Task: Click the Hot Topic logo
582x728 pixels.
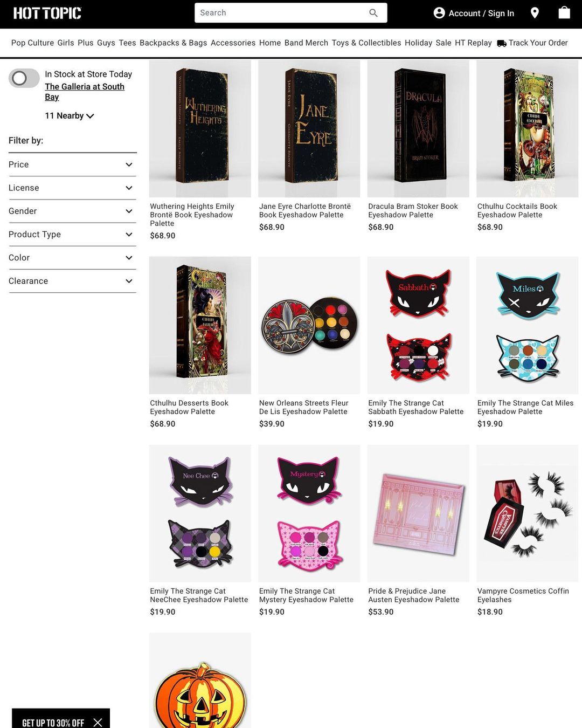Action: (x=47, y=13)
